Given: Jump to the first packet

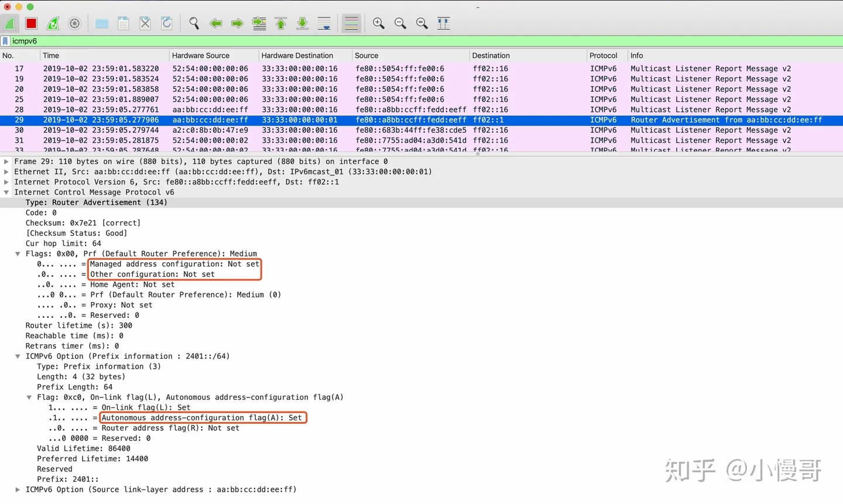Looking at the screenshot, I should (281, 23).
